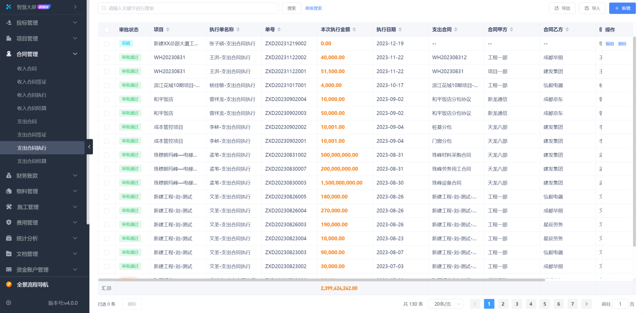Click the settings gear icon at sidebar bottom

[x=9, y=303]
